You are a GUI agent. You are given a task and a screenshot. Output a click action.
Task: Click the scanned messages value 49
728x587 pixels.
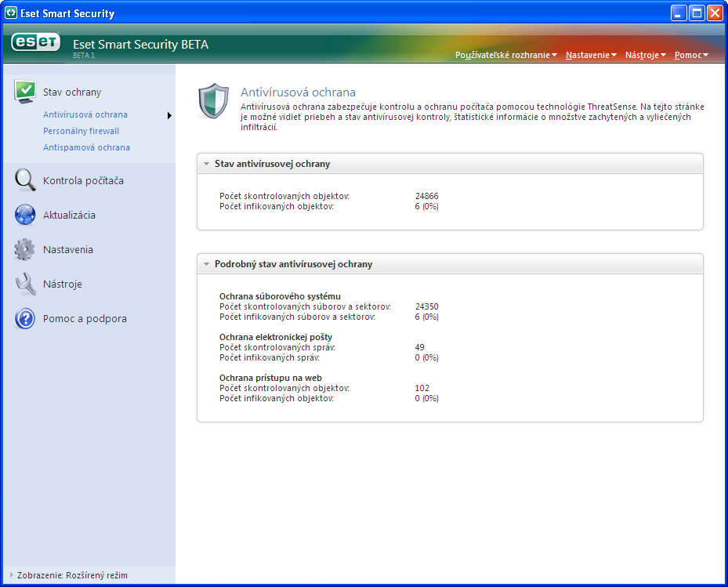point(420,347)
